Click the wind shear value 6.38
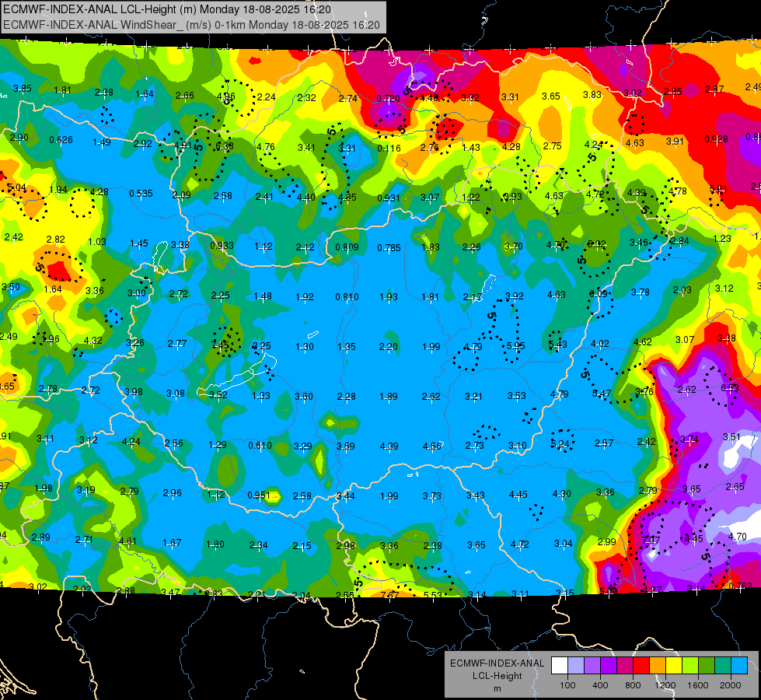The image size is (761, 700). [224, 145]
